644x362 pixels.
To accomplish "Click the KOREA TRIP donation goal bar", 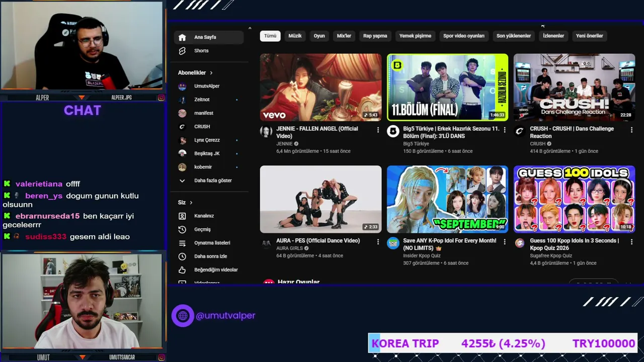I will point(503,343).
